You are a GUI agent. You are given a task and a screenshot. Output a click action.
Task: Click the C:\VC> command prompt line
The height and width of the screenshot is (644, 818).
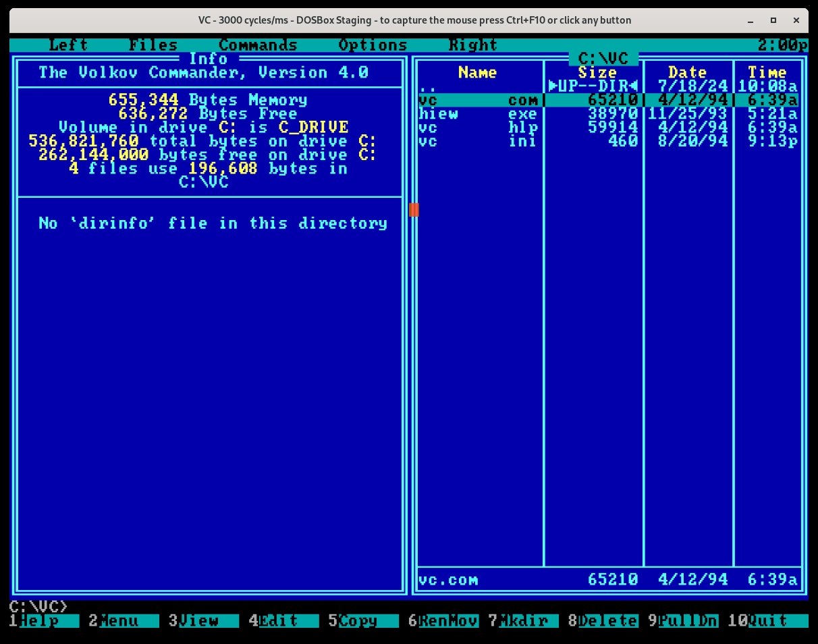(38, 606)
